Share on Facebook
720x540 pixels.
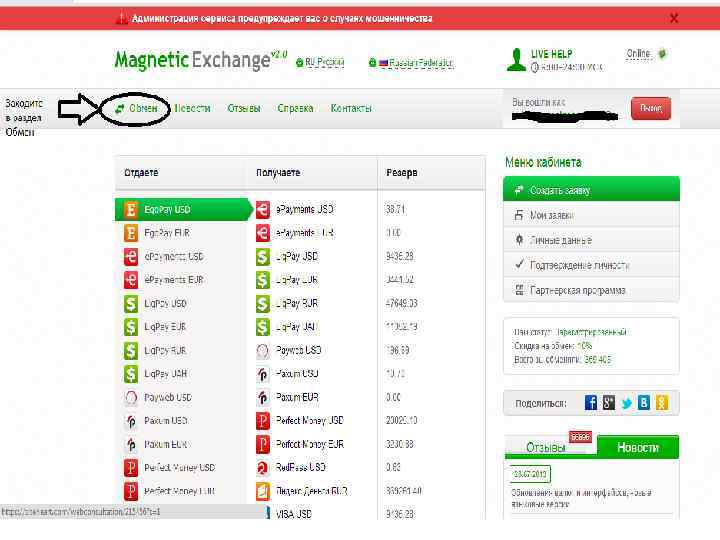coord(591,403)
